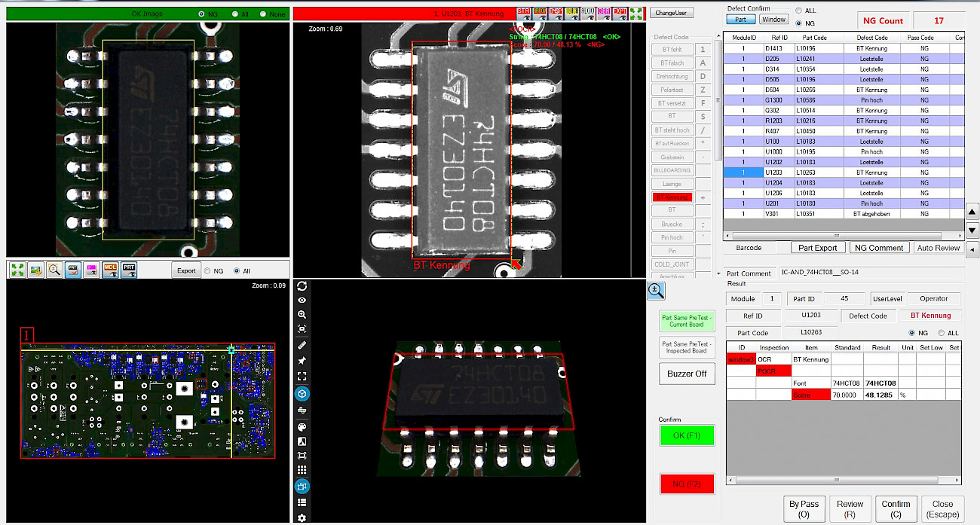Toggle the eye view icon in 3D toolbar
The height and width of the screenshot is (525, 980).
click(x=302, y=300)
